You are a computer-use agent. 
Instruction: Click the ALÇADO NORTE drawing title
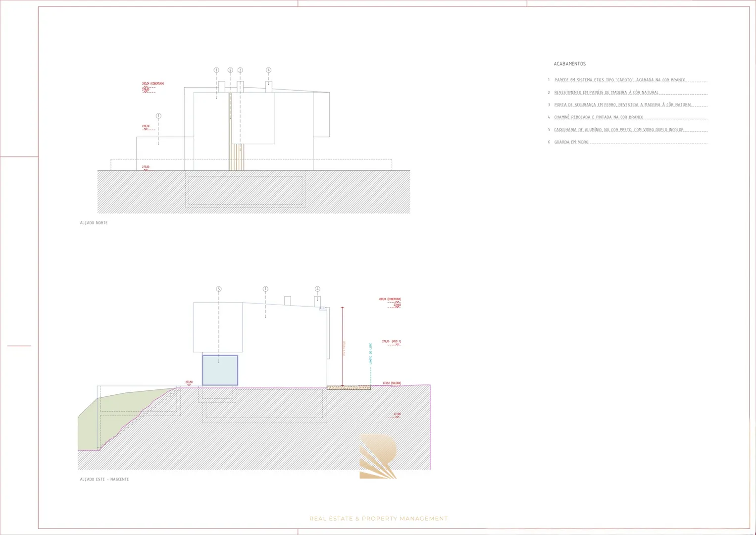tap(94, 223)
